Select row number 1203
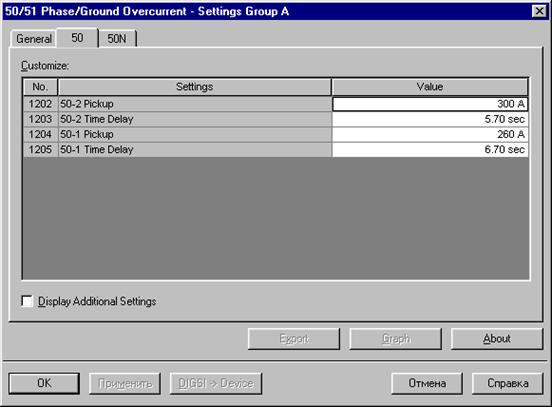 click(x=40, y=119)
